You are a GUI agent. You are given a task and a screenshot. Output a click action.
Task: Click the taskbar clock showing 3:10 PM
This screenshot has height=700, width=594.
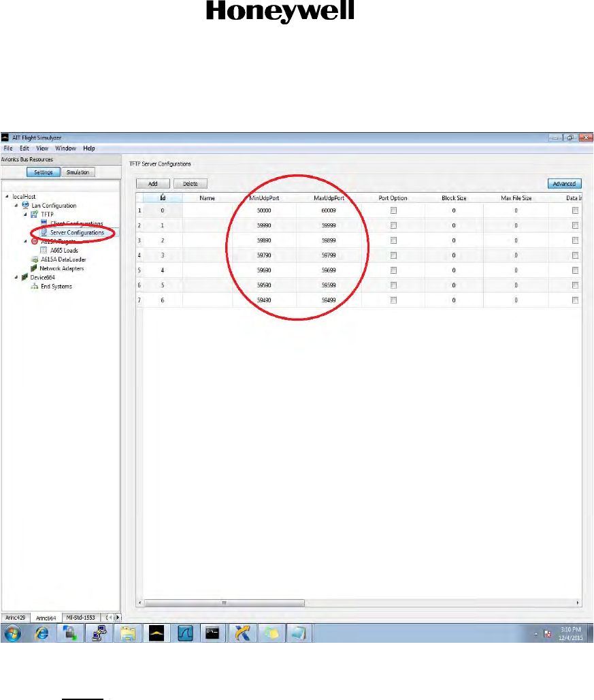[571, 633]
